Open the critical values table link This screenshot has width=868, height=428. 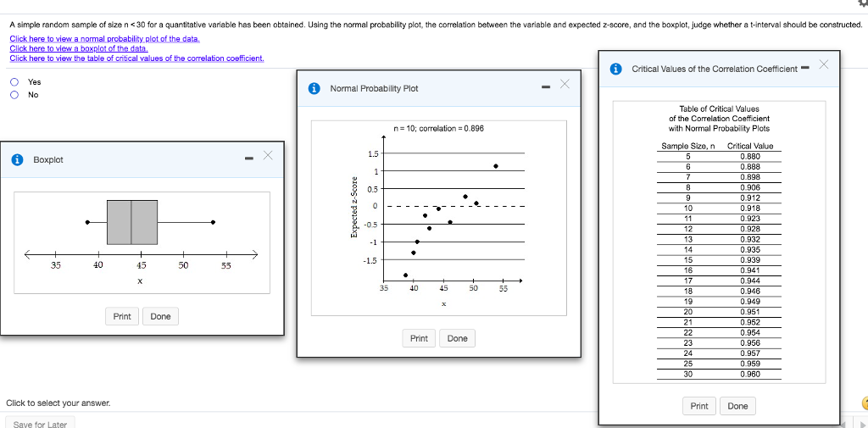pos(136,58)
